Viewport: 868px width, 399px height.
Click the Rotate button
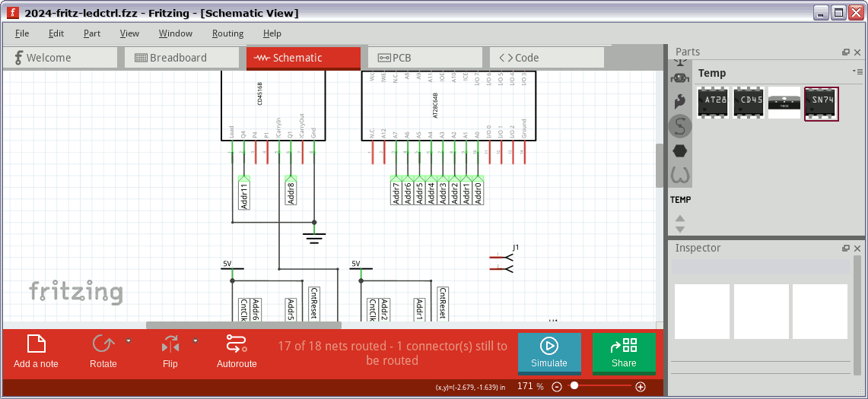[x=103, y=352]
